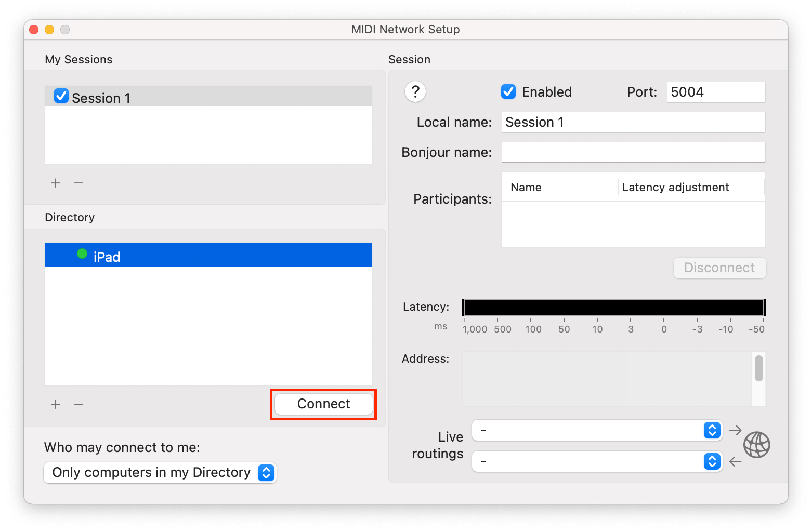The width and height of the screenshot is (812, 532).
Task: Remove directory entry with minus button
Action: tap(78, 404)
